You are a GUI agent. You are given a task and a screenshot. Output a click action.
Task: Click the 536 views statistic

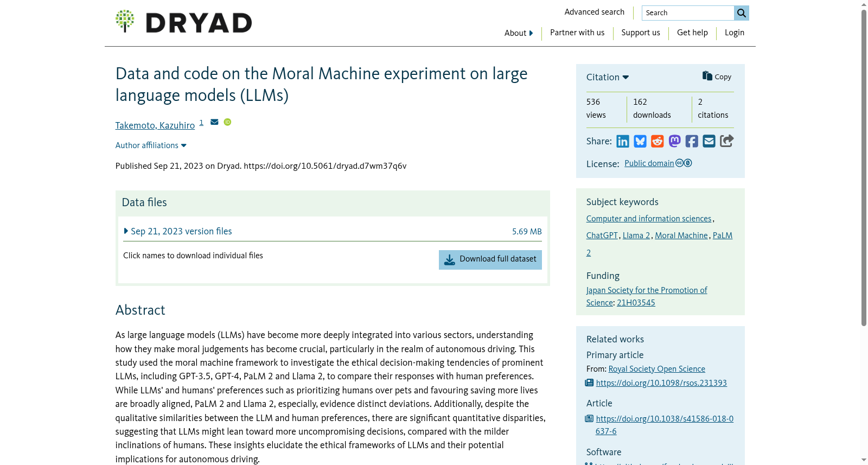pos(596,109)
